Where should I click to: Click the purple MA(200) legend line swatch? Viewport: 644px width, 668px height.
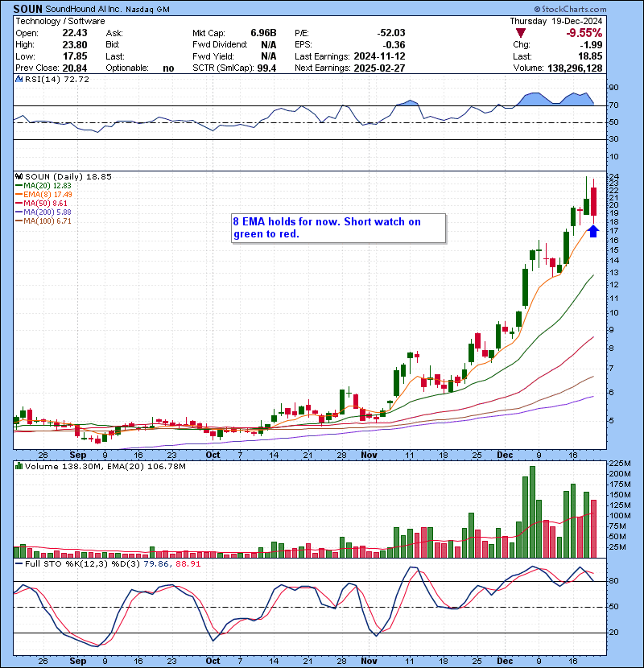[19, 212]
